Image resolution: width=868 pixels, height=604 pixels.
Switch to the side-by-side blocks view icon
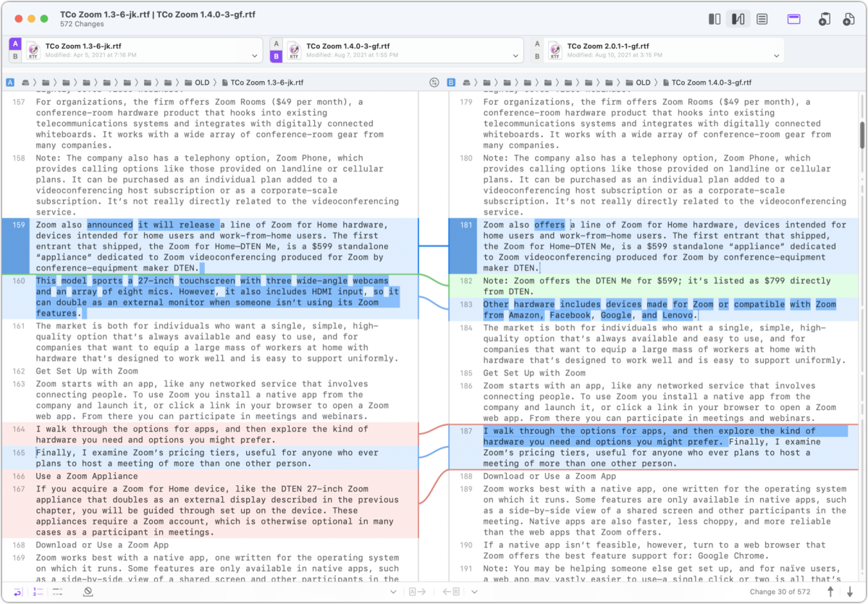coord(714,20)
